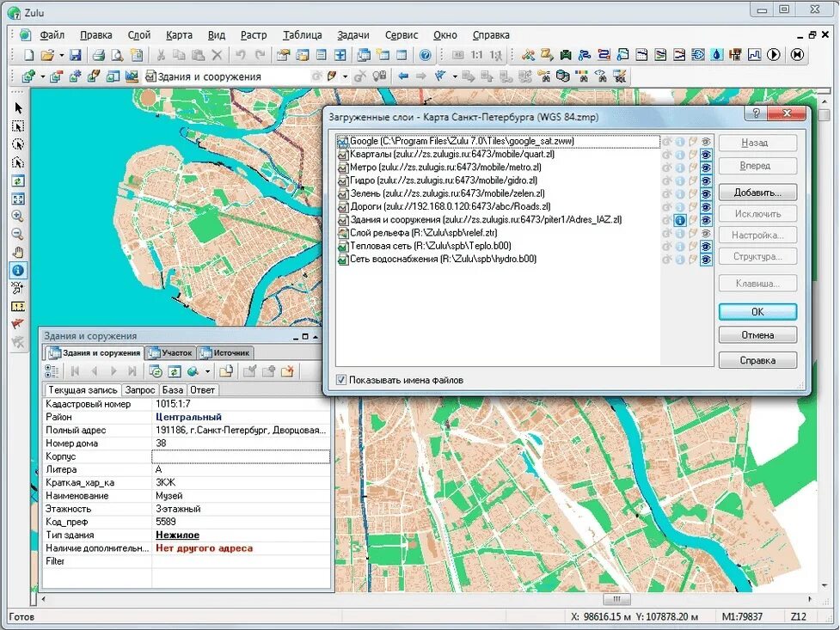Click the Save diskette icon in toolbar
This screenshot has height=630, width=840.
(x=76, y=55)
